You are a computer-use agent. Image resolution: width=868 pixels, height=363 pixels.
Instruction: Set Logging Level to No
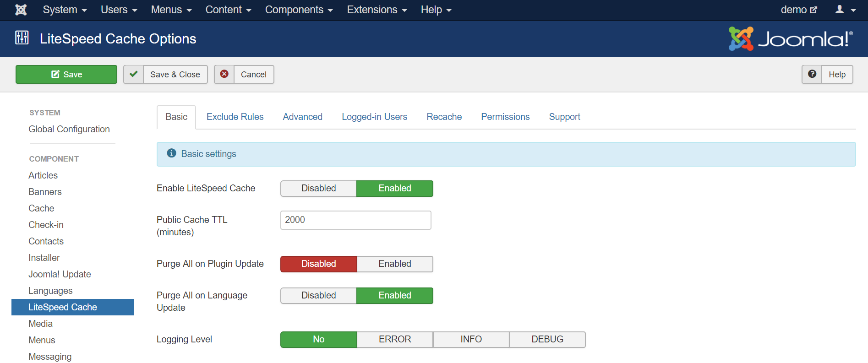click(x=319, y=339)
